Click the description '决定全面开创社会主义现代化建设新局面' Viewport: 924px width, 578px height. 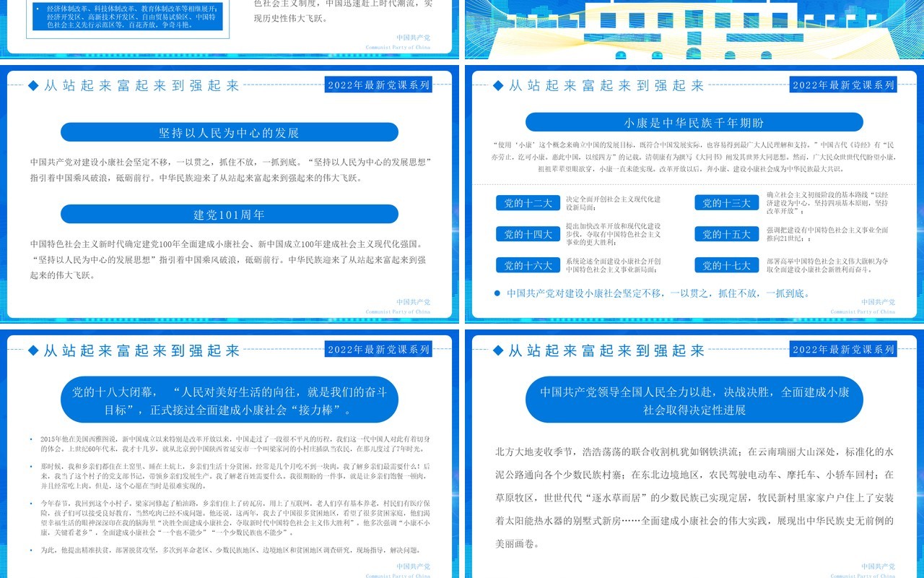(613, 203)
